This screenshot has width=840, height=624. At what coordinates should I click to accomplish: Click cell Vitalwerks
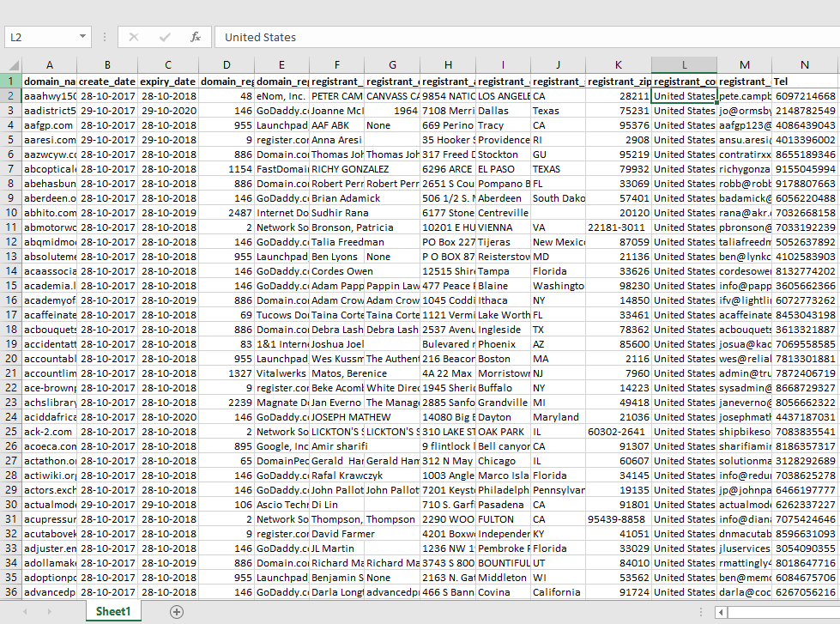tap(281, 373)
